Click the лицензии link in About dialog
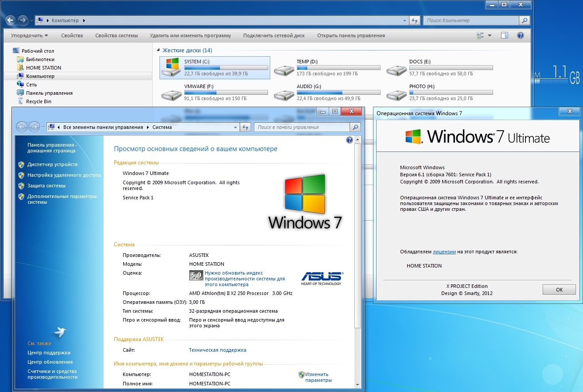Viewport: 583px width, 392px height. [x=444, y=252]
